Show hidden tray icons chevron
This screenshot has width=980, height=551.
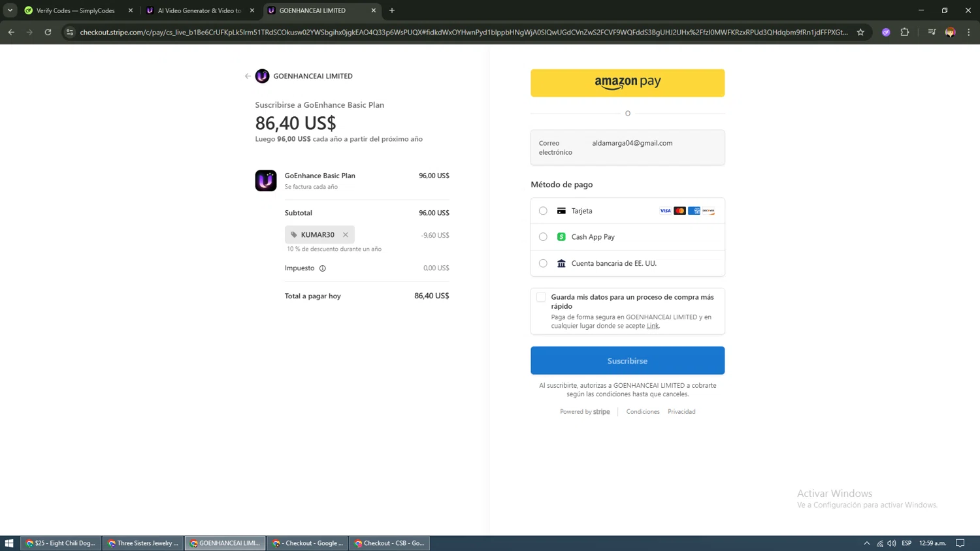(867, 543)
